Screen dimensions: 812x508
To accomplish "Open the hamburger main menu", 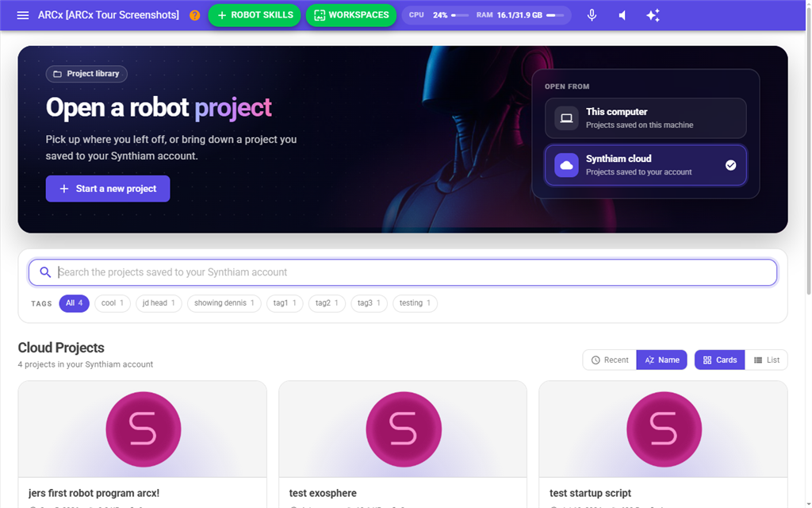I will [23, 15].
